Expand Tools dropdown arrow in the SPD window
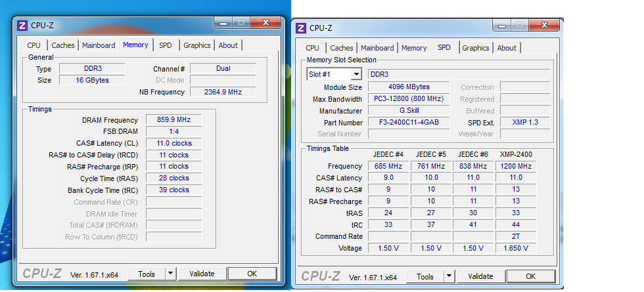Image resolution: width=644 pixels, height=292 pixels. pos(449,276)
